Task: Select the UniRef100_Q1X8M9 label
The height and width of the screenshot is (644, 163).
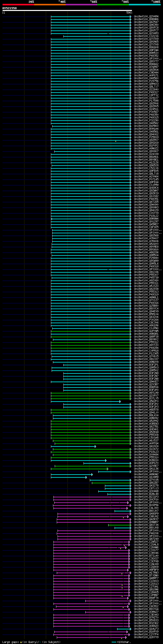Action: point(146,477)
